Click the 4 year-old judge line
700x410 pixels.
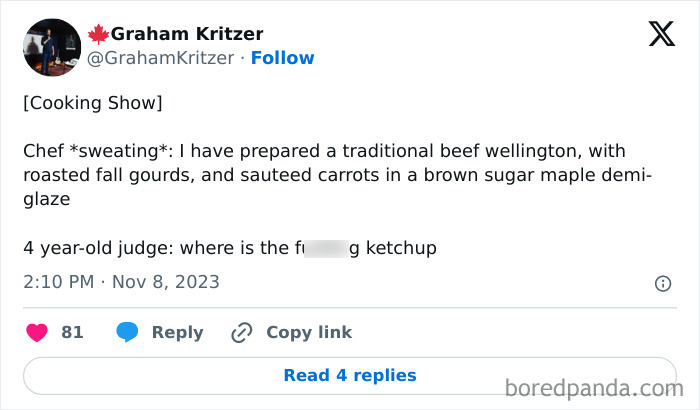[230, 247]
